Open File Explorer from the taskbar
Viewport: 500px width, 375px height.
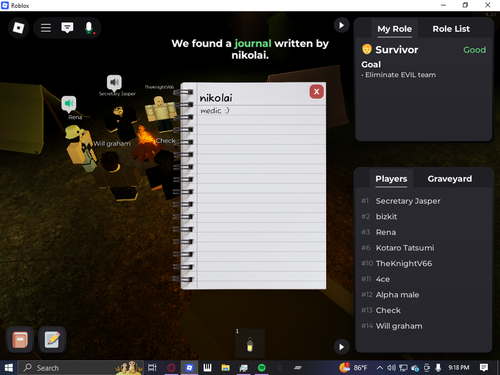(x=226, y=368)
